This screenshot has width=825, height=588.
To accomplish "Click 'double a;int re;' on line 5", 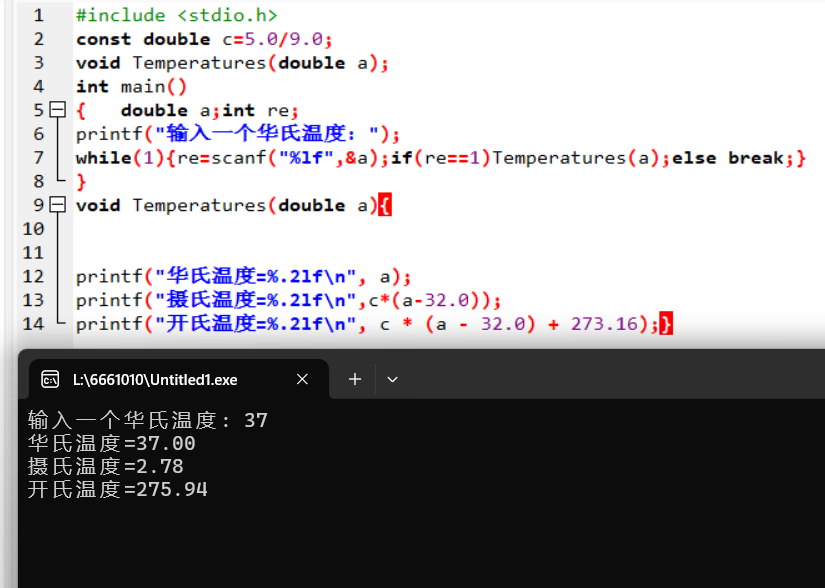I will click(210, 110).
